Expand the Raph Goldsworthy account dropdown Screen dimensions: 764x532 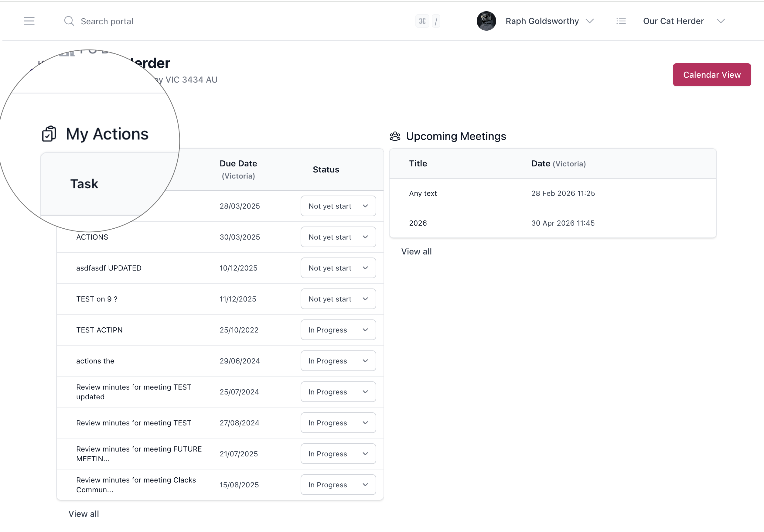pyautogui.click(x=590, y=21)
